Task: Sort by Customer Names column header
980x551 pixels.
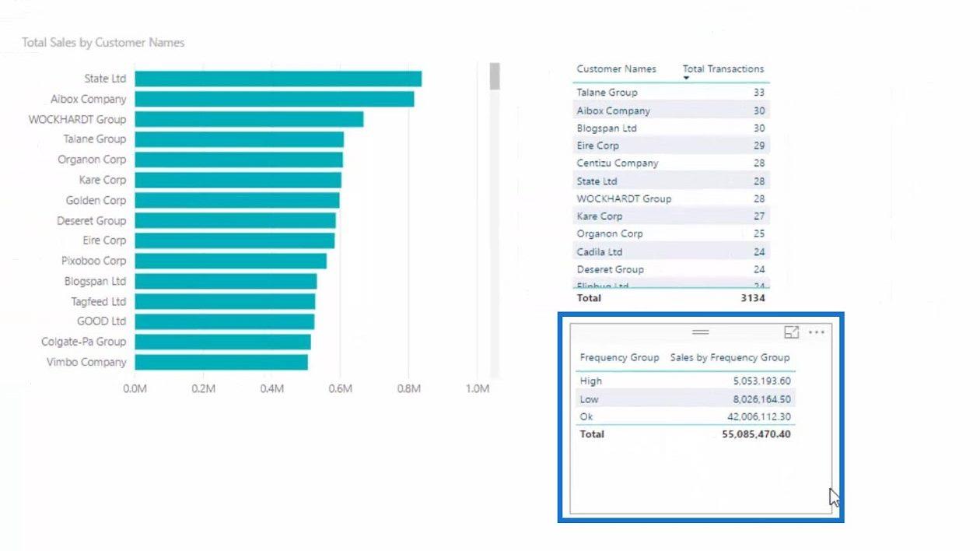Action: pyautogui.click(x=616, y=68)
